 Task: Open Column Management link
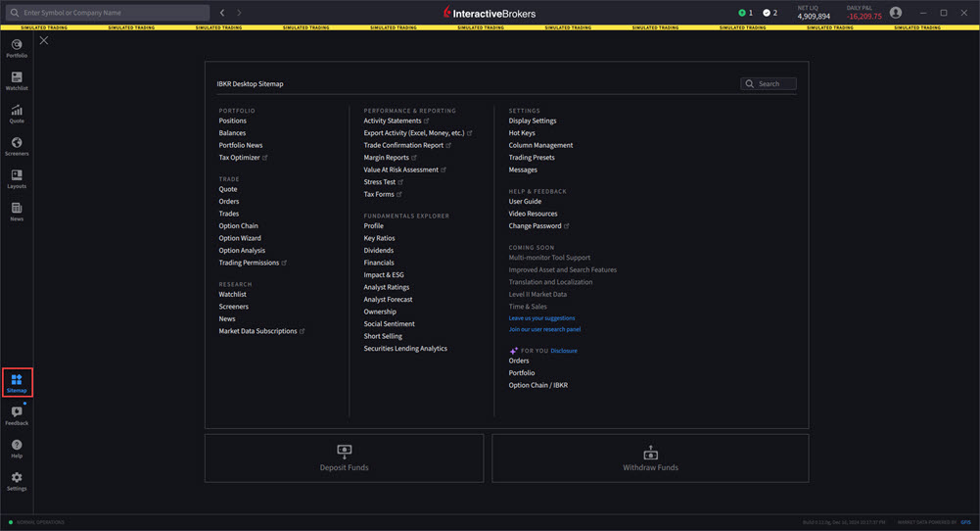point(540,145)
